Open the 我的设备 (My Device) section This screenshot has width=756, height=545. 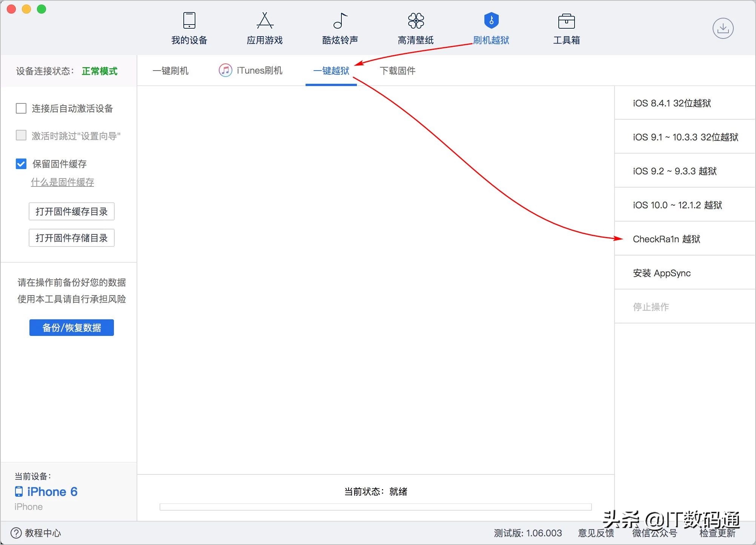(189, 28)
